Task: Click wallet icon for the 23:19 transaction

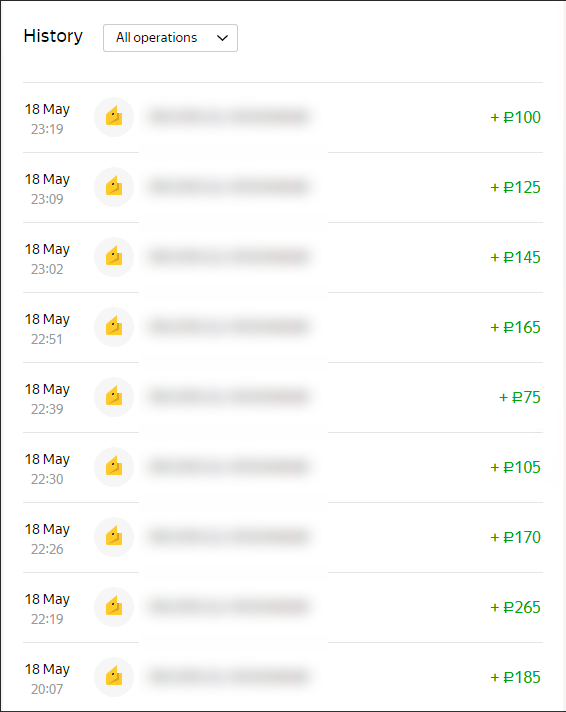Action: [x=114, y=117]
